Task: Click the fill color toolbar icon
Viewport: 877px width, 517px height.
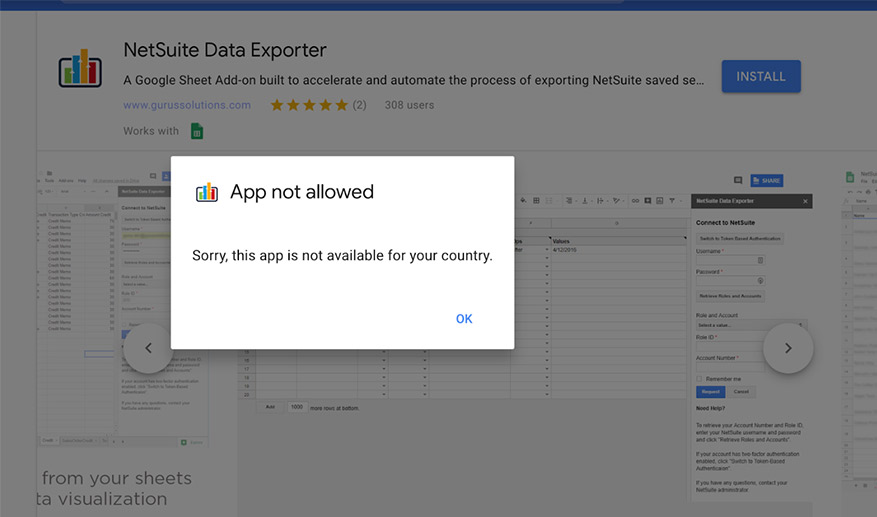Action: click(523, 201)
